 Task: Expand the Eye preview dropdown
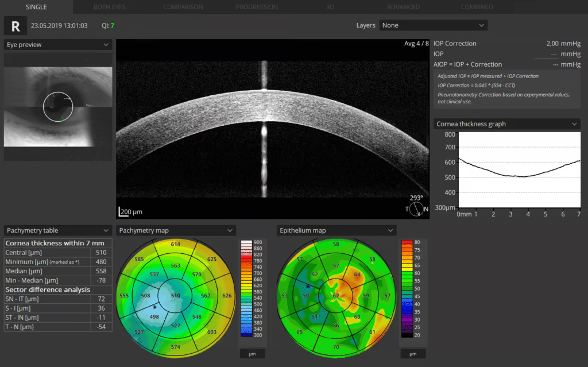[x=57, y=45]
